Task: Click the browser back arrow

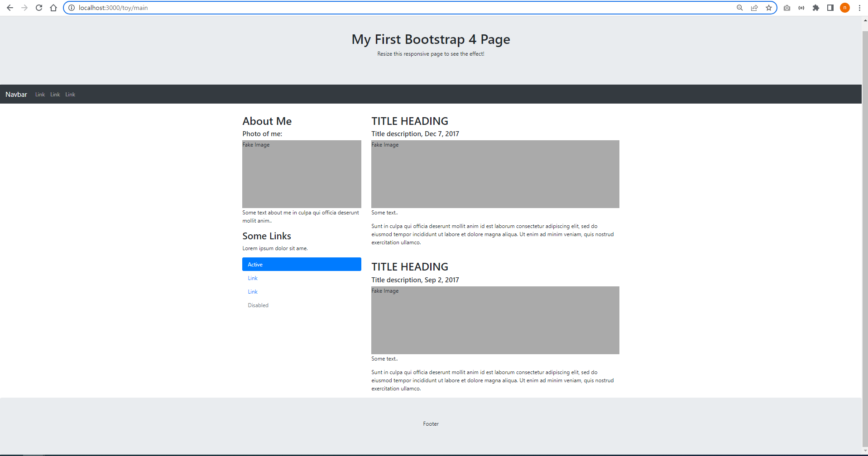Action: coord(10,8)
